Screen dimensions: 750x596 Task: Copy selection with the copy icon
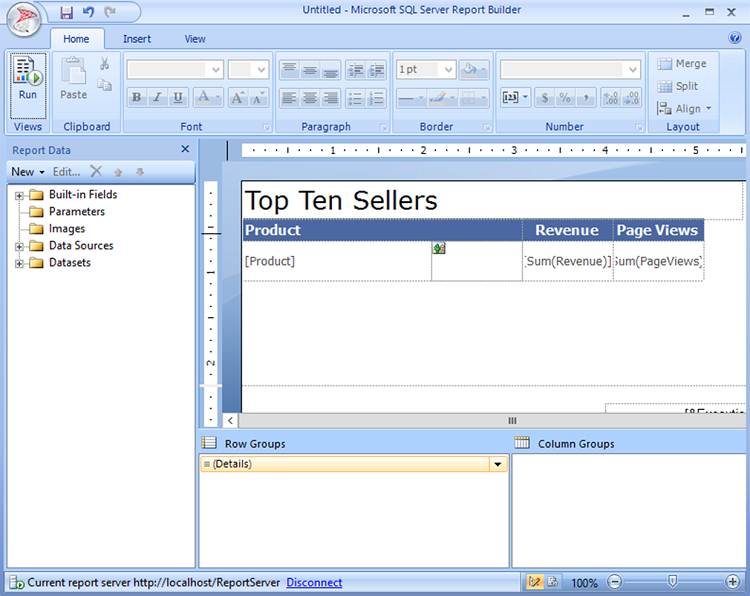point(104,85)
